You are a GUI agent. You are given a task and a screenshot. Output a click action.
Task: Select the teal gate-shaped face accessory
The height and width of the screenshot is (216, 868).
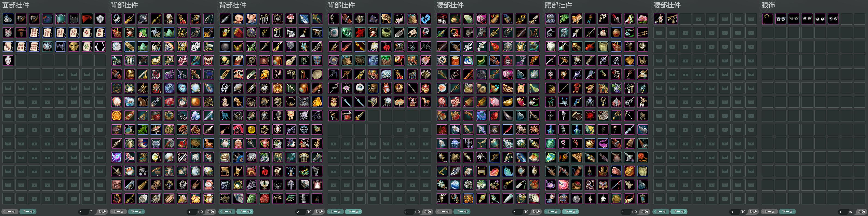(x=61, y=19)
